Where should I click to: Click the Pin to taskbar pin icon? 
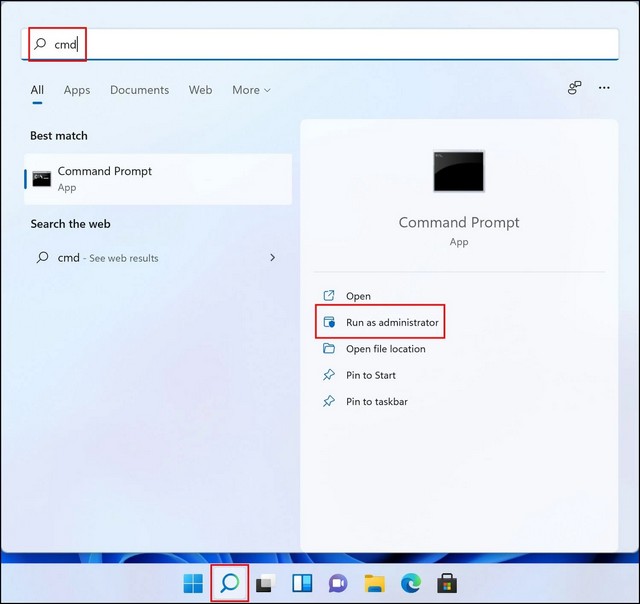click(329, 401)
